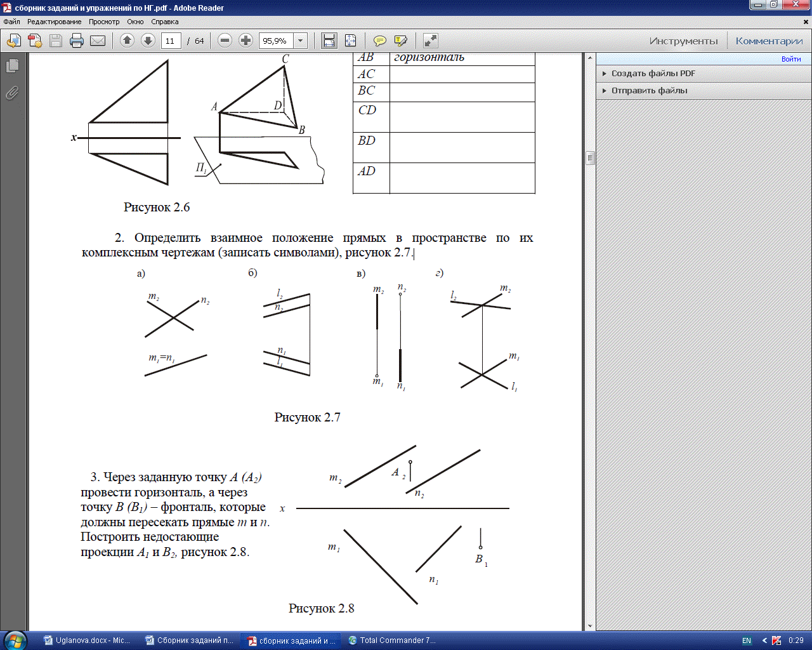Click the zoom value field 95,9%
The width and height of the screenshot is (812, 650).
click(x=276, y=41)
